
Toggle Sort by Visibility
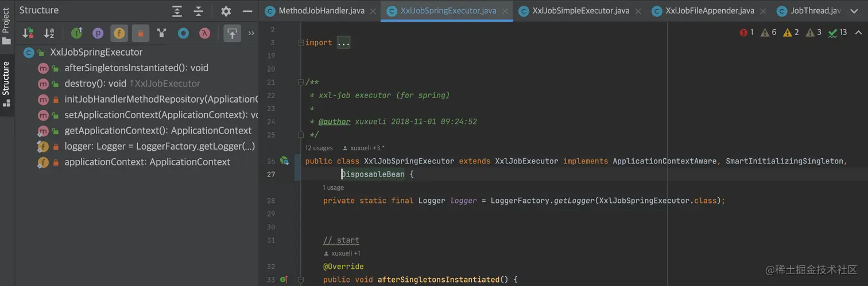click(28, 34)
